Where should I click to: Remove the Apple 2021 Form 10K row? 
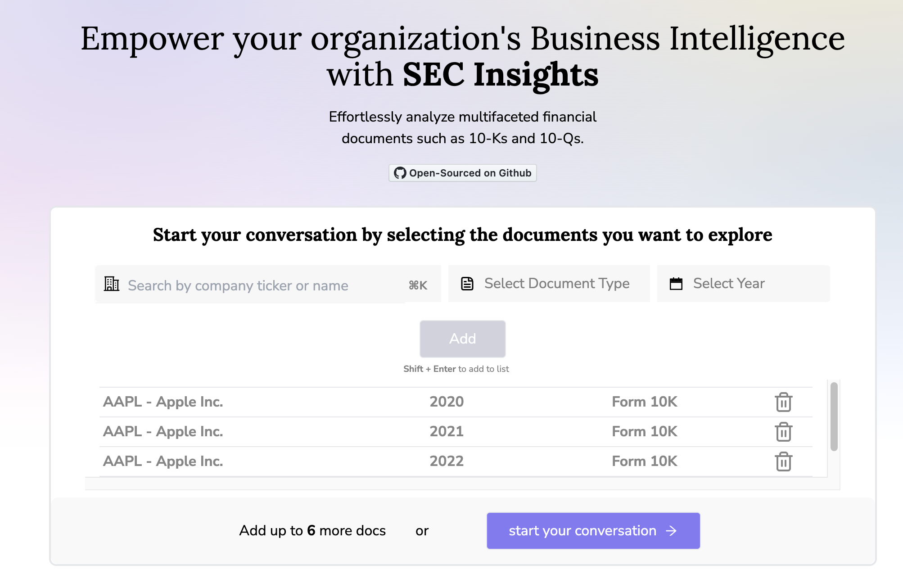783,432
